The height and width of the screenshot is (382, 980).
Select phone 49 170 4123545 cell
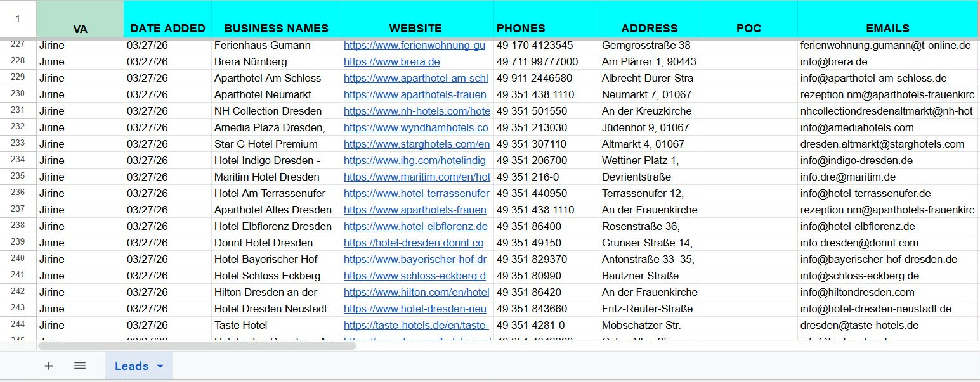point(546,45)
